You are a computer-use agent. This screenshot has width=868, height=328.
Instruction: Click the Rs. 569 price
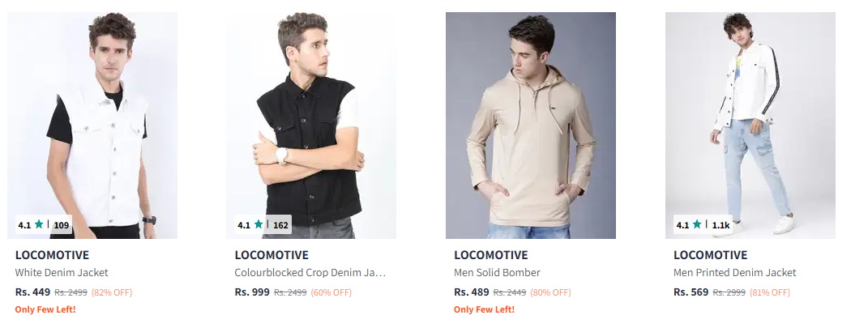point(691,292)
